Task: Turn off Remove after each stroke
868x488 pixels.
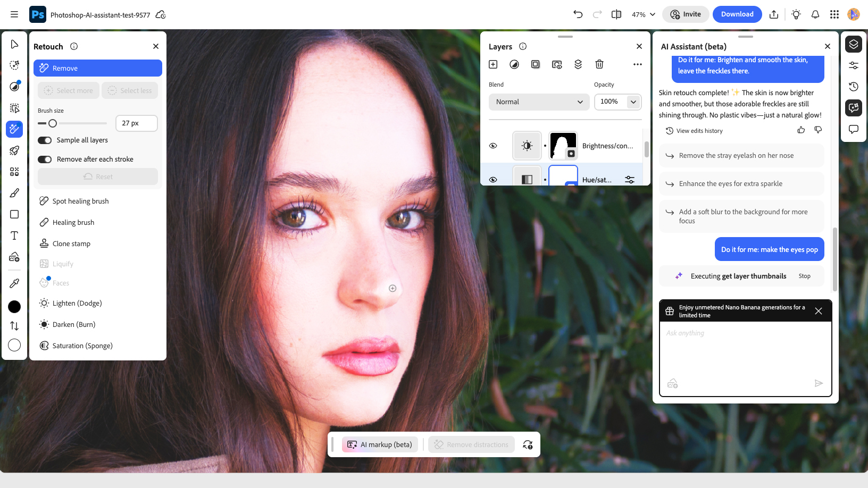Action: pos(45,159)
